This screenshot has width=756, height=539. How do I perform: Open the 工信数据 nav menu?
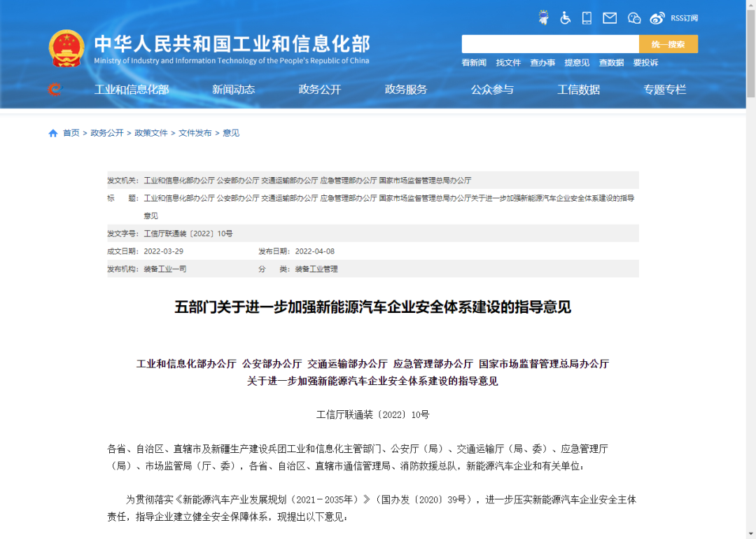(579, 90)
